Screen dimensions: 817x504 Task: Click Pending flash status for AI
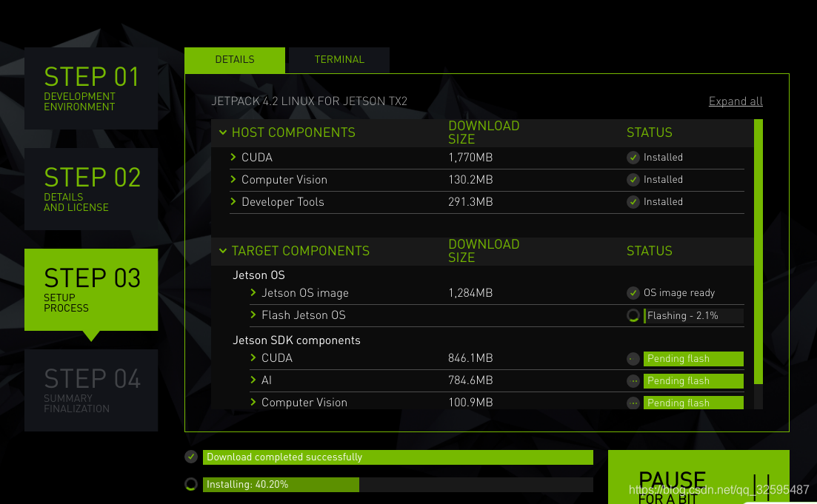pyautogui.click(x=693, y=381)
